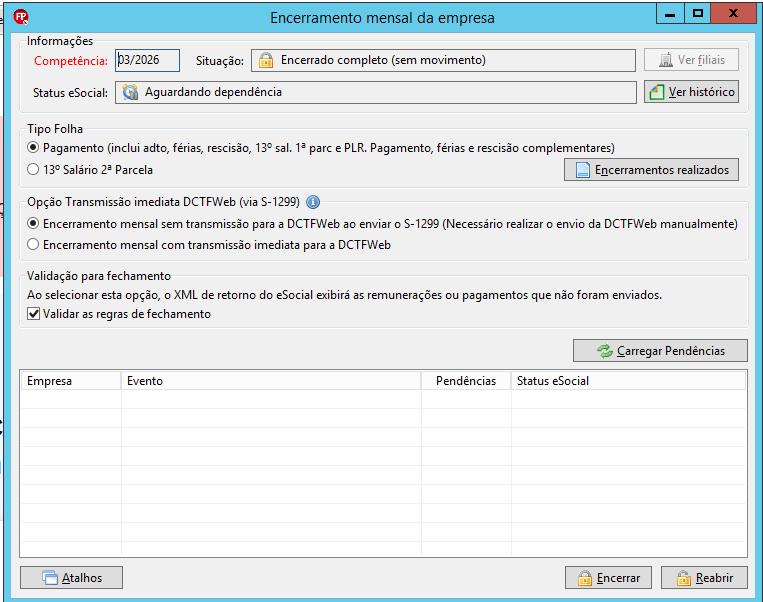Sort by Status eSocial column header
Image resolution: width=763 pixels, height=602 pixels.
pos(628,381)
